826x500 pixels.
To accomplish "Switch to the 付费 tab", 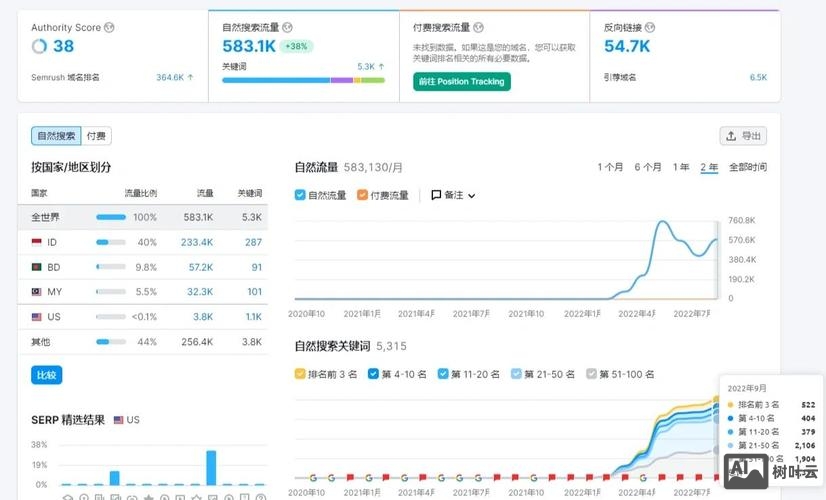I will pyautogui.click(x=96, y=136).
